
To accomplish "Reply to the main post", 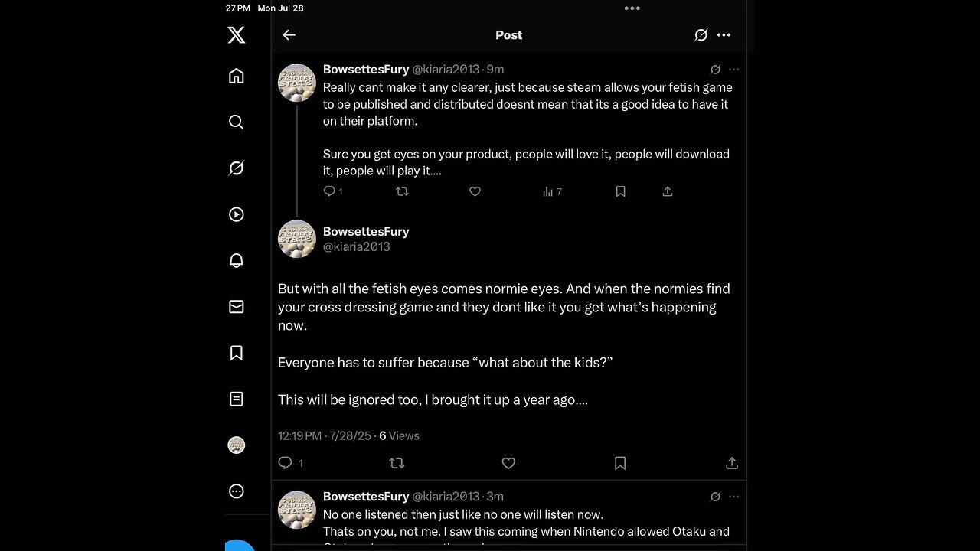I will [x=286, y=463].
